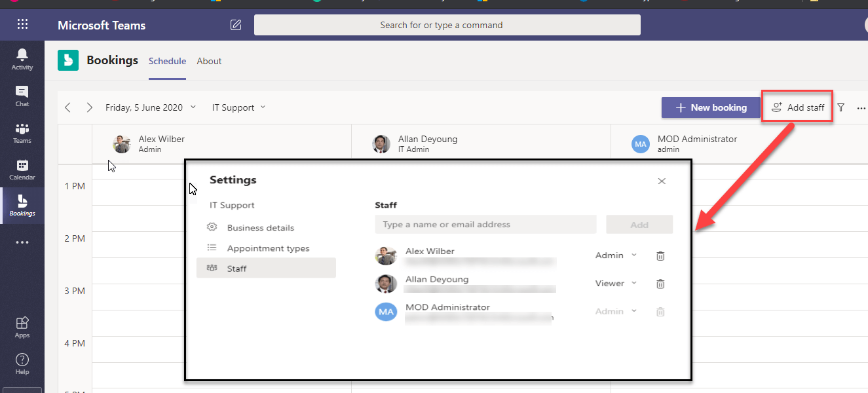The image size is (868, 393).
Task: Click the New booking button
Action: pyautogui.click(x=711, y=107)
